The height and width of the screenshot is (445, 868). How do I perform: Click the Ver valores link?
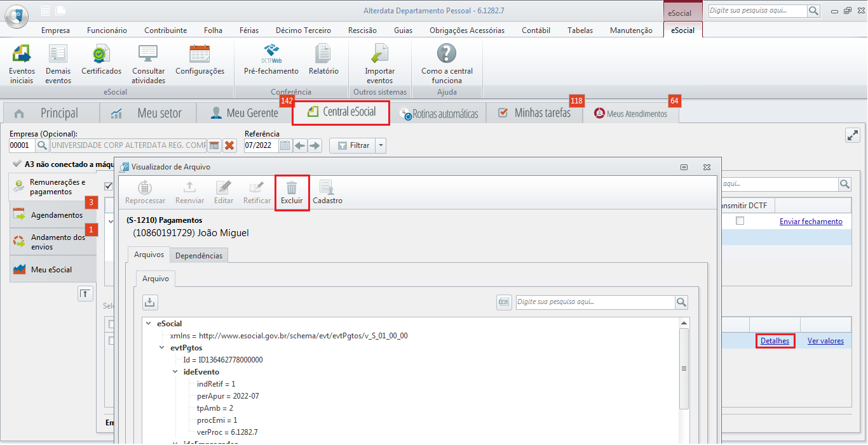(825, 341)
